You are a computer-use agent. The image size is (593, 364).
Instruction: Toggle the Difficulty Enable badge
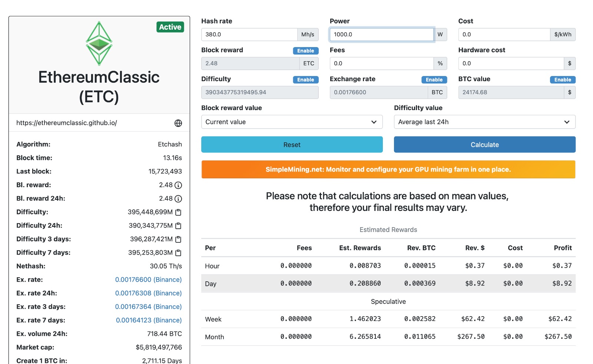[x=306, y=80]
